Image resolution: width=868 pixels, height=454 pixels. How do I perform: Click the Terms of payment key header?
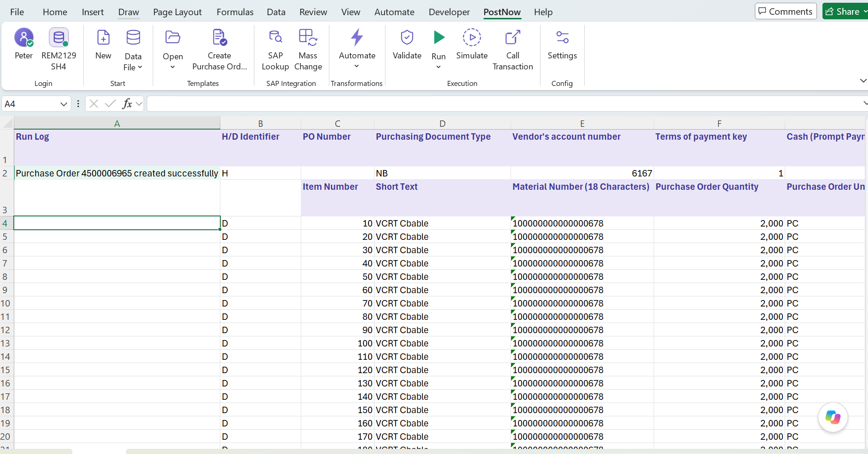click(719, 148)
